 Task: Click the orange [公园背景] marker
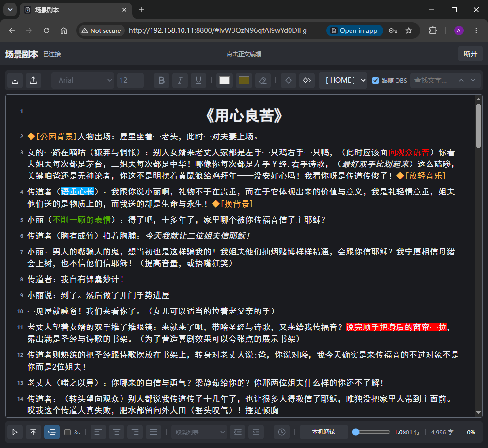click(52, 136)
